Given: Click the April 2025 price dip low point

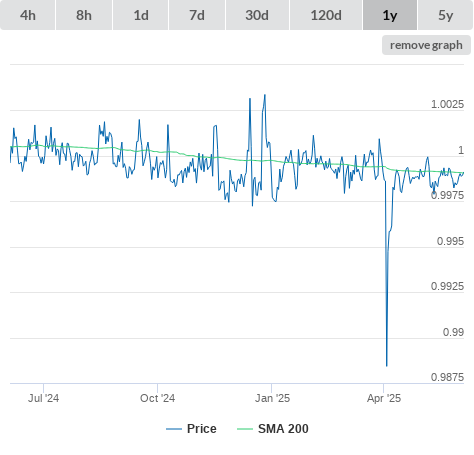Looking at the screenshot, I should [387, 366].
